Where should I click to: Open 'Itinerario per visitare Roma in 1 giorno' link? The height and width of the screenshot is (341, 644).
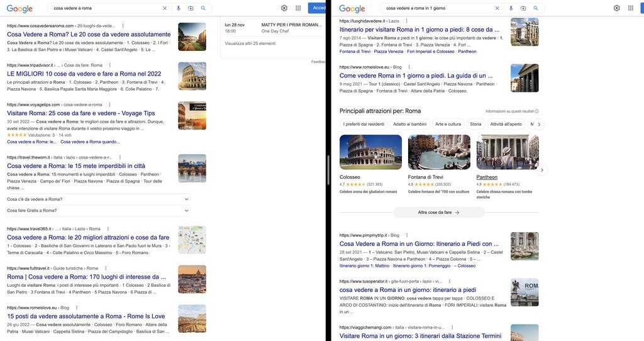coord(419,30)
